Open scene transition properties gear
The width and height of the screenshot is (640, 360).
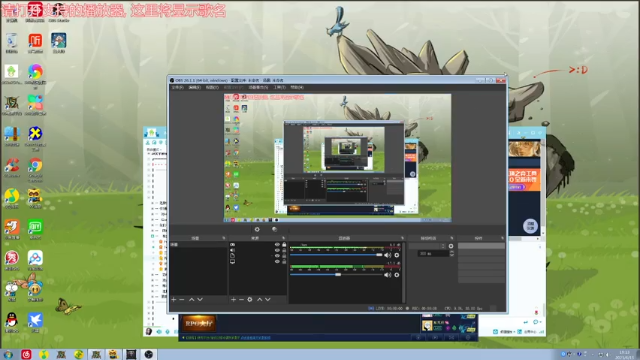pos(451,246)
